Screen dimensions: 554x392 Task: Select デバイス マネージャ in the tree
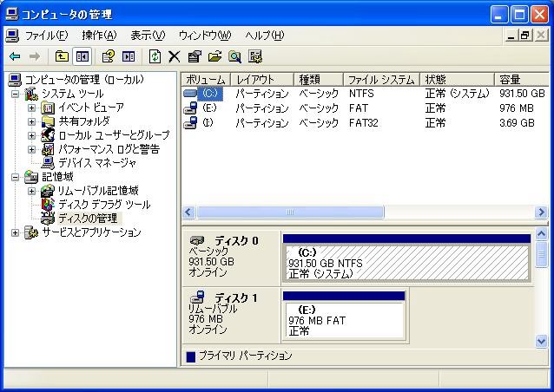96,163
